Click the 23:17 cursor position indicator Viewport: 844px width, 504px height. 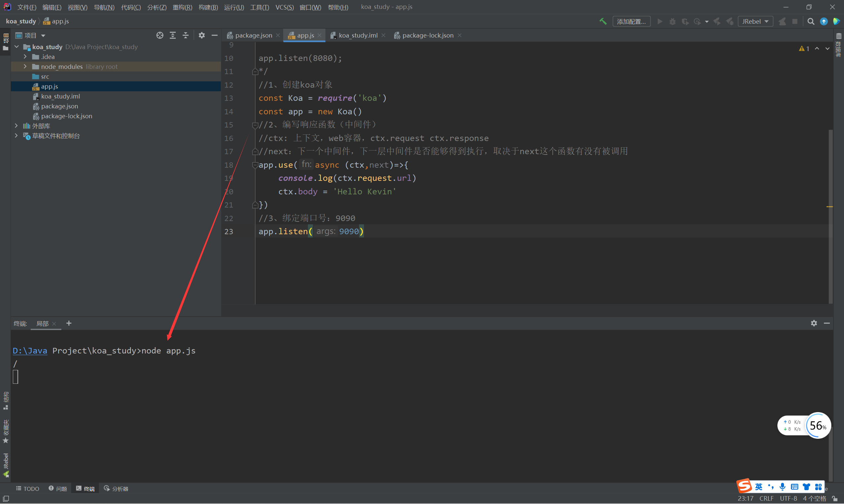point(745,498)
